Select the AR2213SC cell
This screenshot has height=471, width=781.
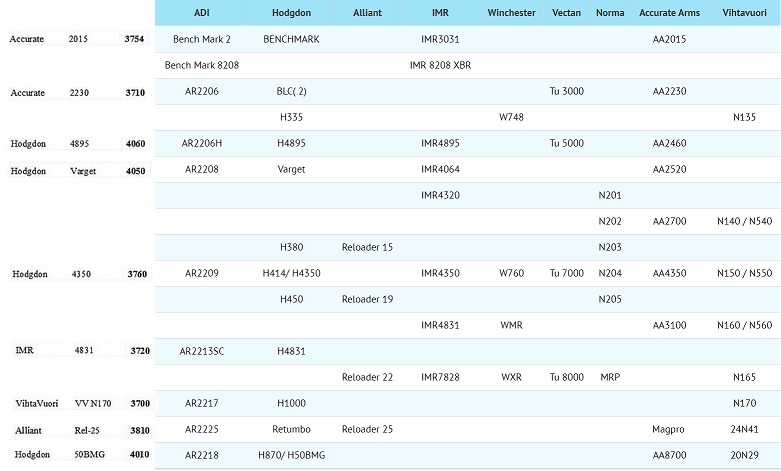(202, 352)
